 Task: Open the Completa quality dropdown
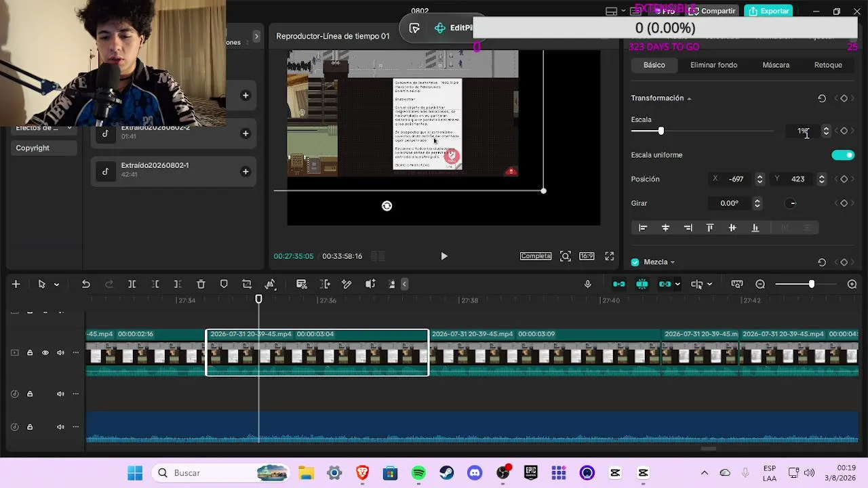tap(536, 256)
